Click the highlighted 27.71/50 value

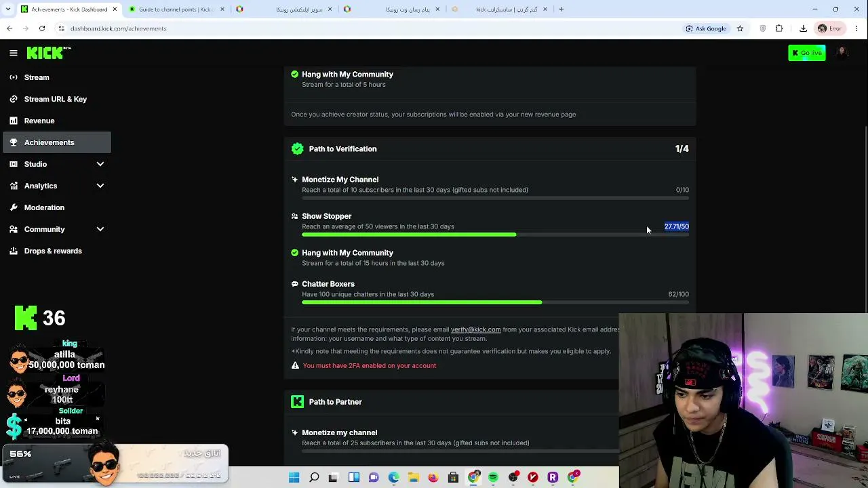click(677, 226)
